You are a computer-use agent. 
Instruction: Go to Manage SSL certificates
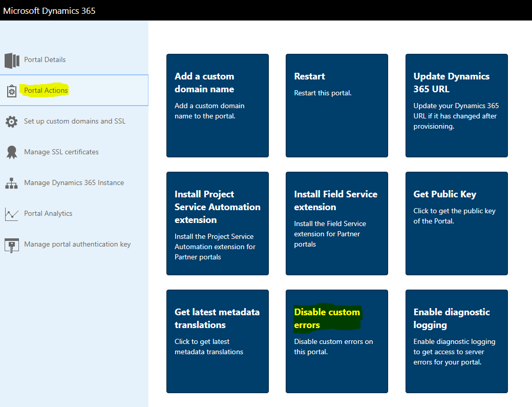click(x=74, y=152)
